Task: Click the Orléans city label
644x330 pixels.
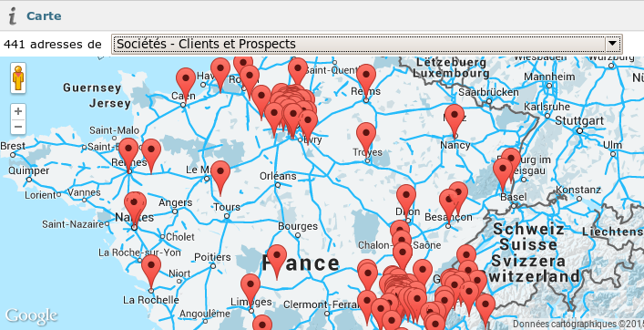Action: click(x=278, y=176)
